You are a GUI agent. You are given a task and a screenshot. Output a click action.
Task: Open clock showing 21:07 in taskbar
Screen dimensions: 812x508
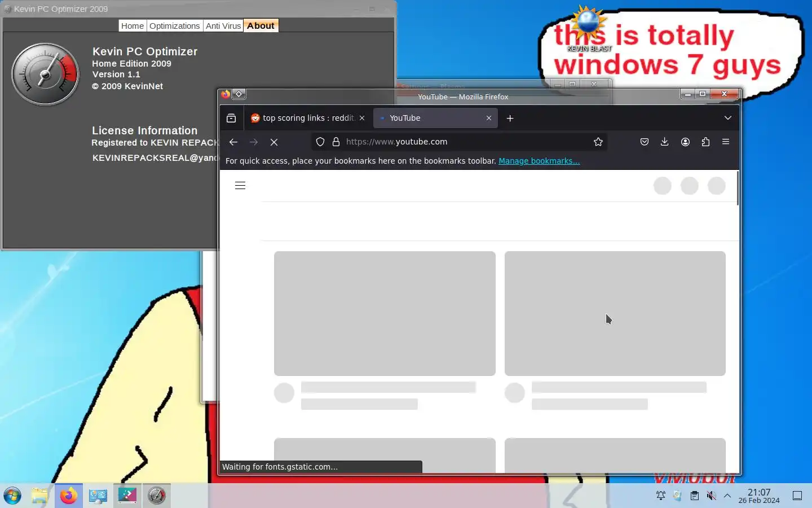[x=759, y=496]
